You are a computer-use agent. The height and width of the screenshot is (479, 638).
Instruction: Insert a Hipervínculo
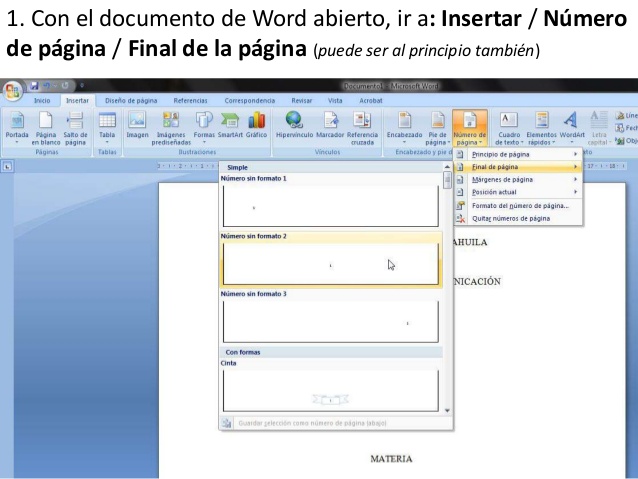coord(294,125)
